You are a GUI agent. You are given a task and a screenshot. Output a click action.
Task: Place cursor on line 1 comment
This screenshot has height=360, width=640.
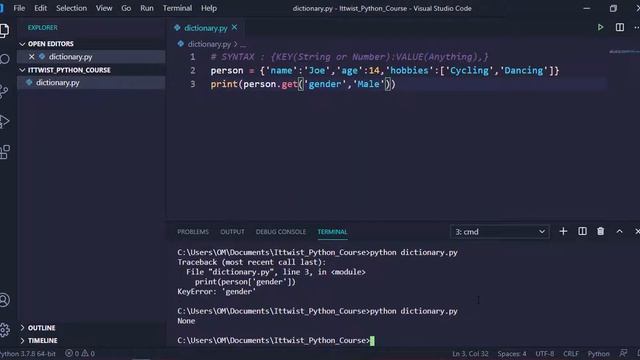pyautogui.click(x=349, y=57)
